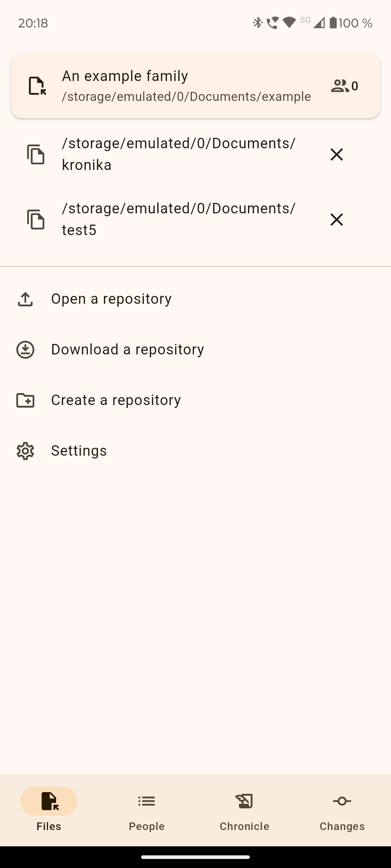Image resolution: width=391 pixels, height=868 pixels.
Task: Open the /storage/emulated/0/Documents/kronika repository
Action: [x=178, y=154]
